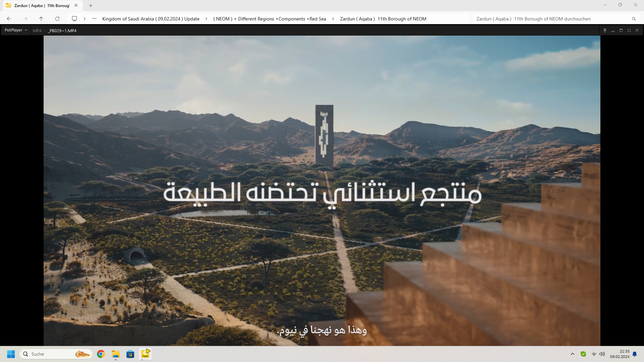644x362 pixels.
Task: Open the notification bell icon
Action: tap(635, 354)
